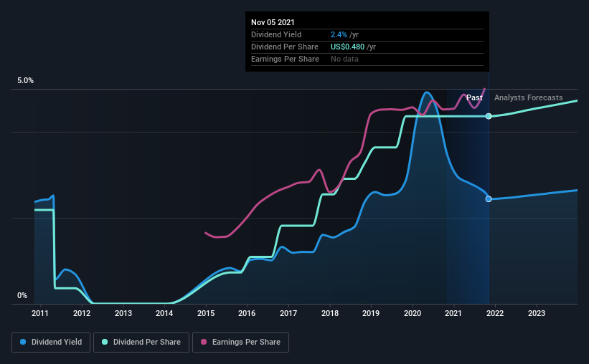Click the 'Nov 05 2021' tooltip date
This screenshot has width=589, height=364.
(x=273, y=22)
